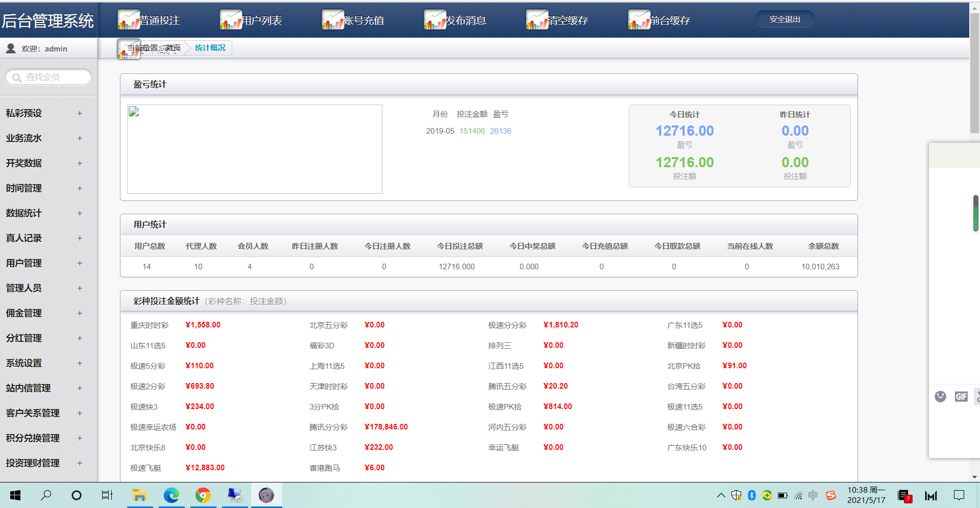Click the chart icon beside 用户列表
Screen dimensions: 980x508
click(231, 20)
